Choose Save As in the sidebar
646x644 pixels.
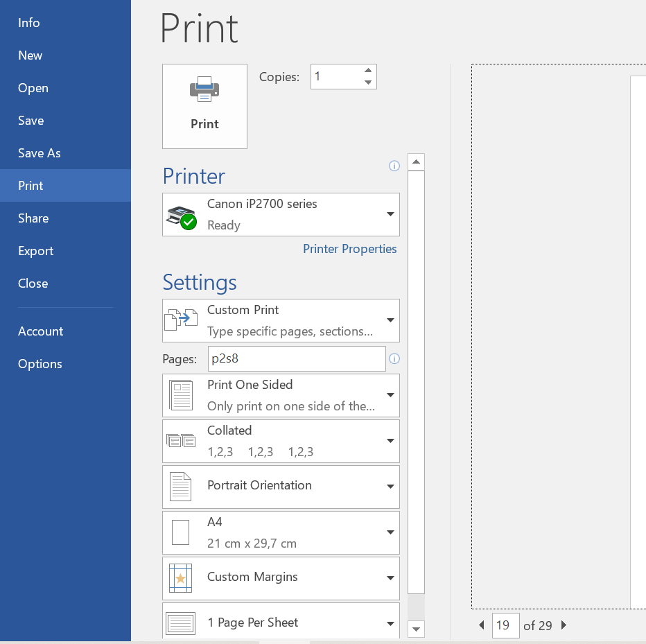(66, 153)
